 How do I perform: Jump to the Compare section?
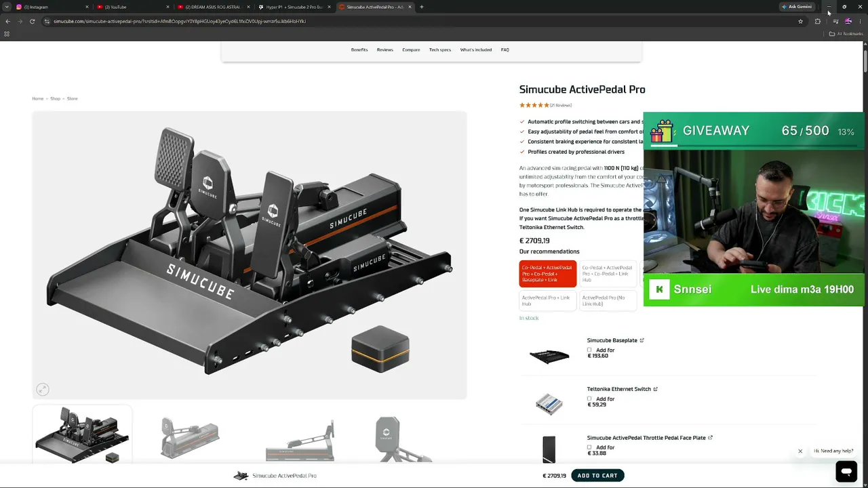(x=411, y=49)
